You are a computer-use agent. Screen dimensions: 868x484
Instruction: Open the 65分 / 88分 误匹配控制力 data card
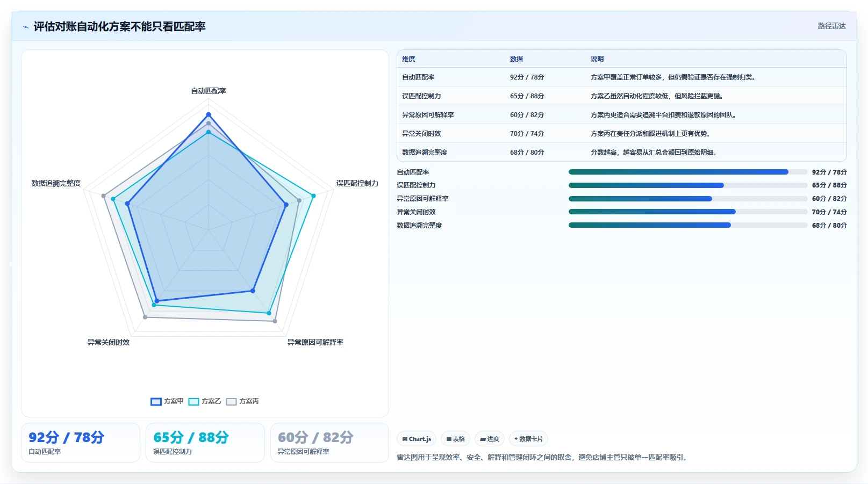click(x=205, y=443)
